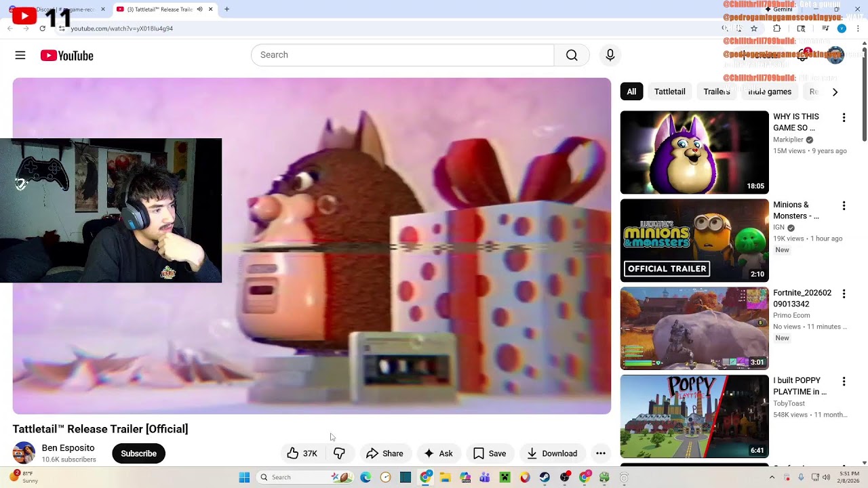Download the video
The image size is (868, 488).
(552, 453)
